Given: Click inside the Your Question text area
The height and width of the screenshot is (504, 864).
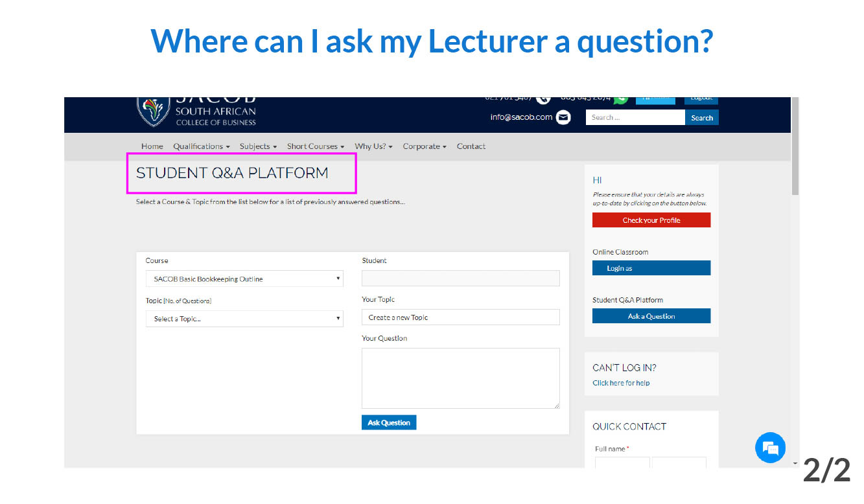Looking at the screenshot, I should pos(461,378).
